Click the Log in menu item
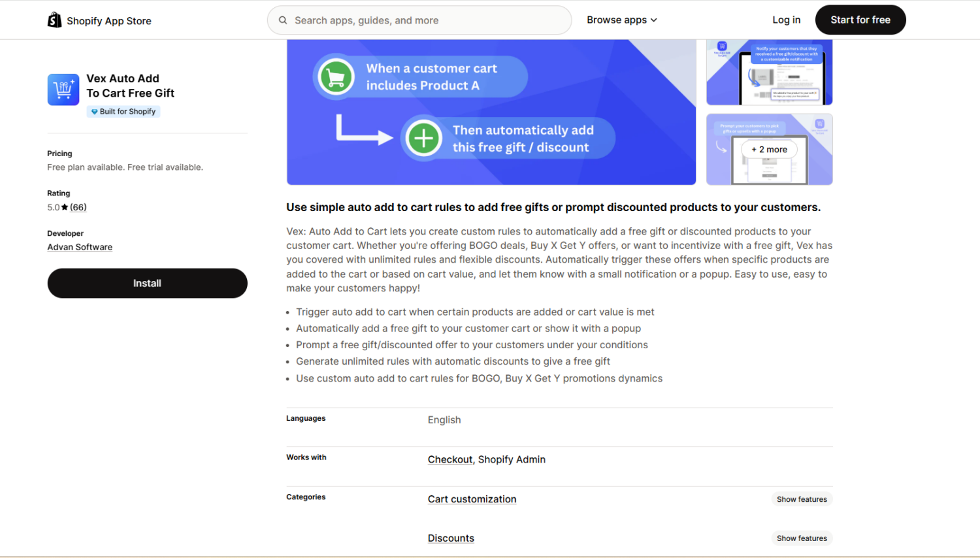This screenshot has width=980, height=558. tap(786, 20)
